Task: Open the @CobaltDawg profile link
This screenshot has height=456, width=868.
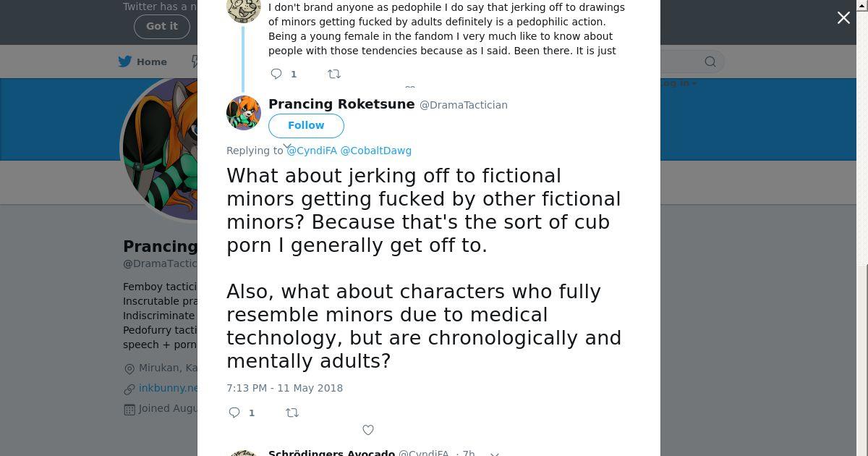Action: [x=375, y=151]
